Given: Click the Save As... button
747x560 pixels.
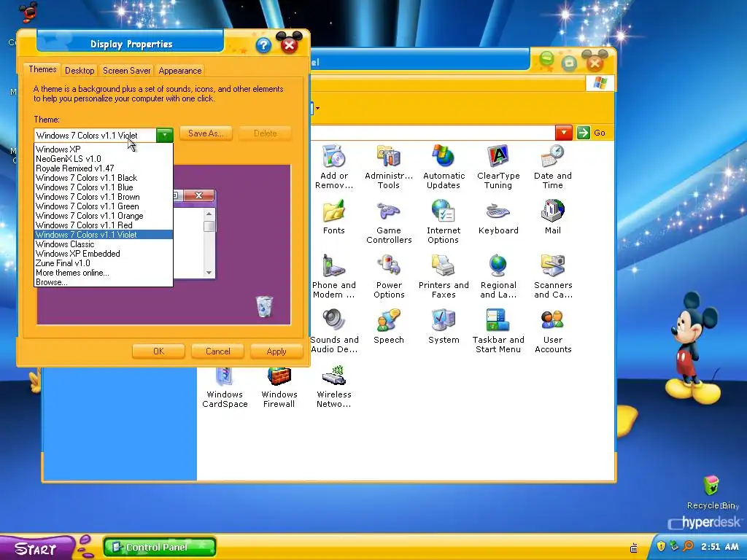Looking at the screenshot, I should (206, 133).
